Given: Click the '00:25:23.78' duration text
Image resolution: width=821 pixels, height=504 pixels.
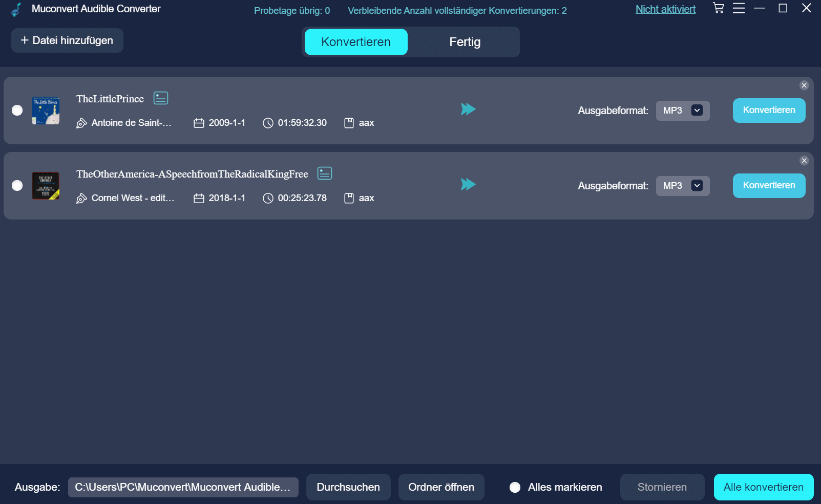Looking at the screenshot, I should (x=302, y=198).
